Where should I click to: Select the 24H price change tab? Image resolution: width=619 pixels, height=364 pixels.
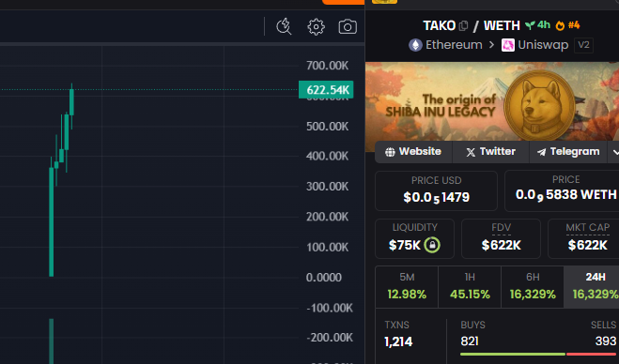coord(592,287)
